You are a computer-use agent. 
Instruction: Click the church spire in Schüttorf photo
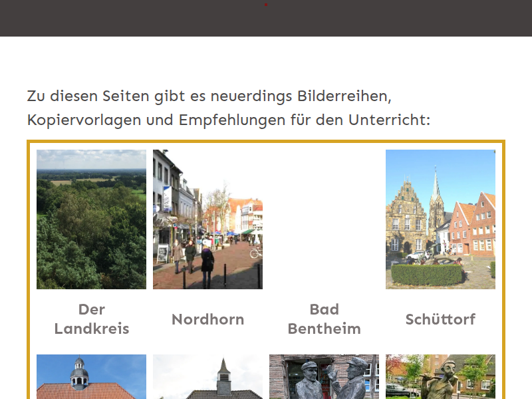(436, 186)
